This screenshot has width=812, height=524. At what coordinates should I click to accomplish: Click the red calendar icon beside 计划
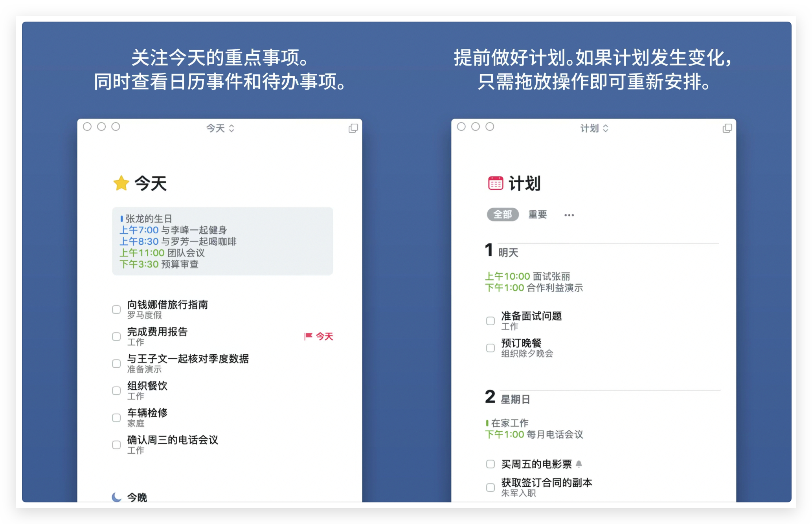[x=495, y=183]
